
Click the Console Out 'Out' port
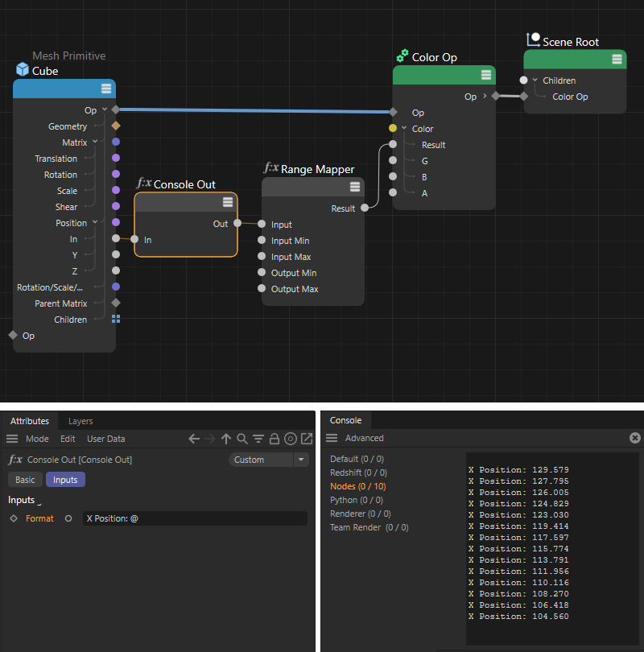237,223
